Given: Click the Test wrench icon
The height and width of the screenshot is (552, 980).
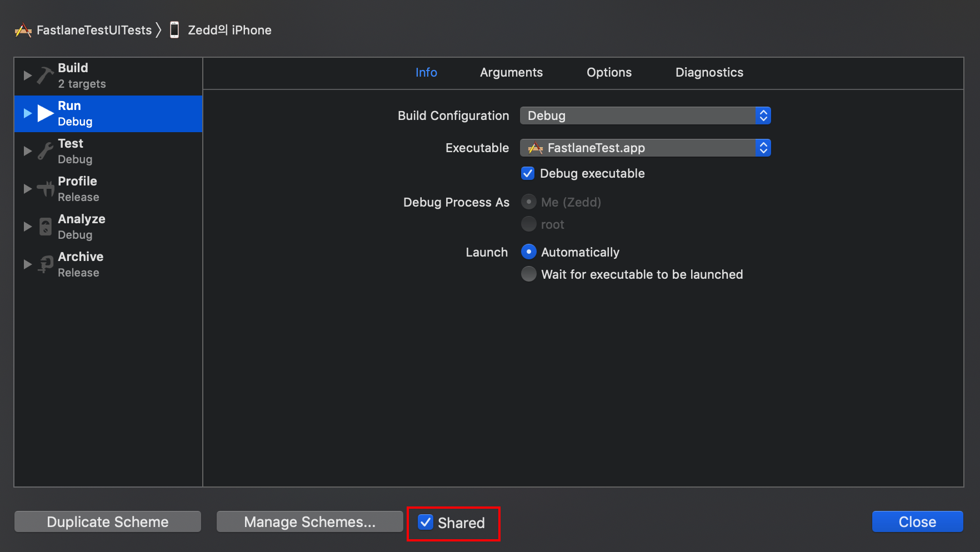Looking at the screenshot, I should pos(45,151).
